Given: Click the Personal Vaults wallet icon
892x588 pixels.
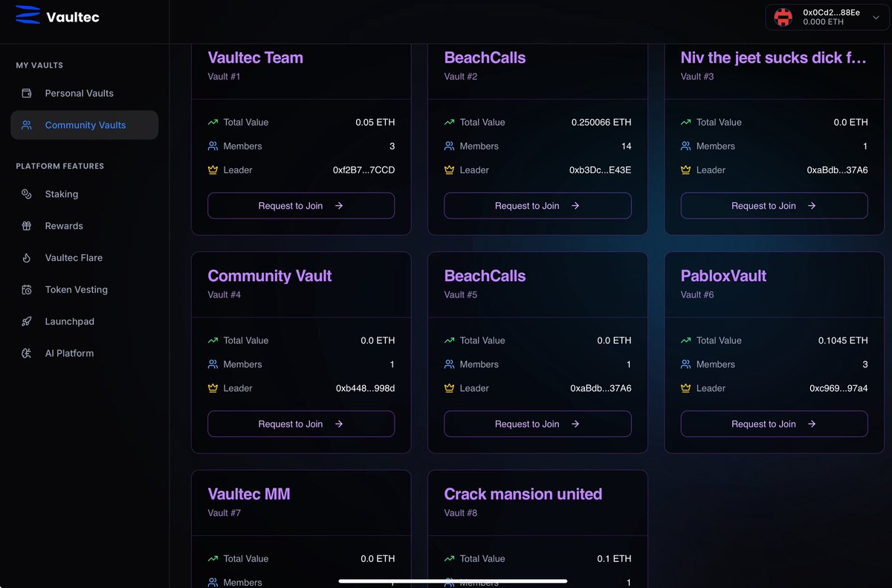Looking at the screenshot, I should tap(25, 93).
